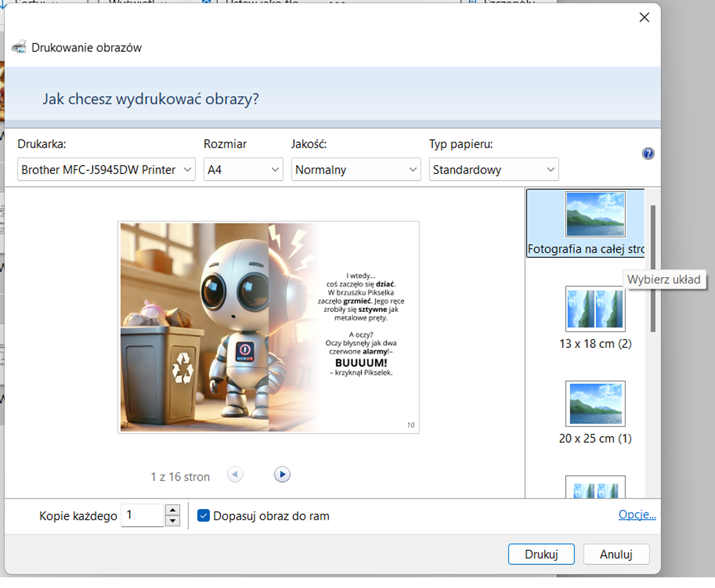This screenshot has width=715, height=588.
Task: Click the previous page left arrow
Action: (x=235, y=474)
